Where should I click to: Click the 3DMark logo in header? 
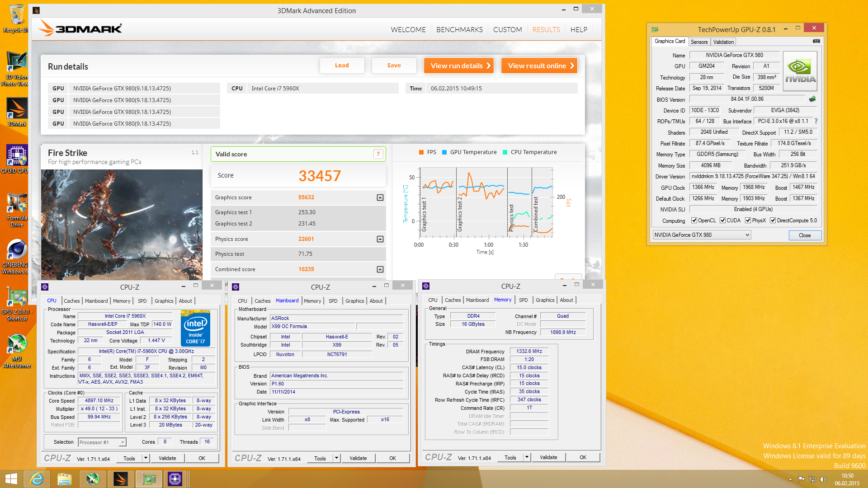[80, 28]
